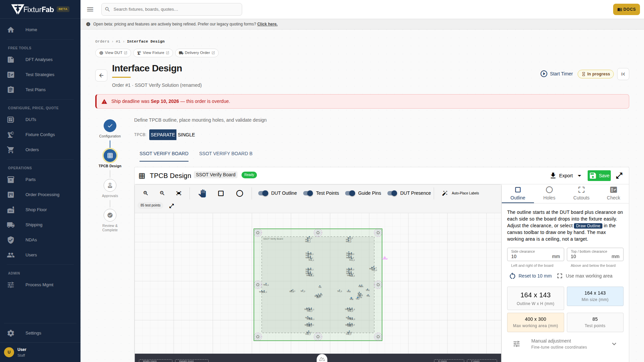Select the rectangle draw outline tool
644x362 pixels.
point(221,193)
